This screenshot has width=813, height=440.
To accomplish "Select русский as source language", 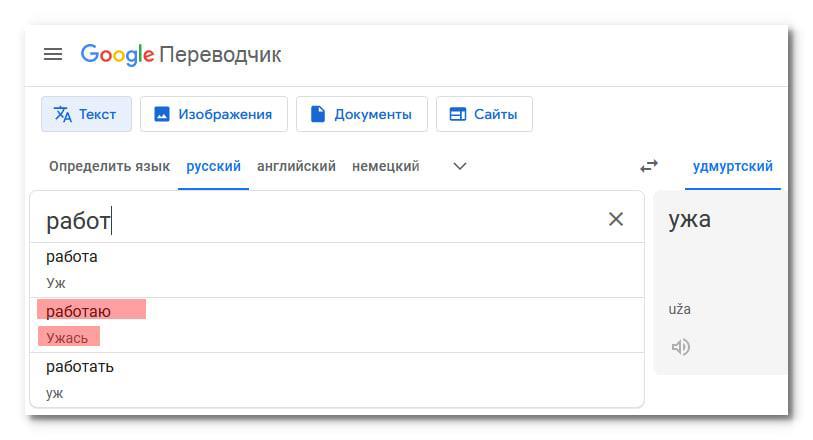I will point(214,166).
